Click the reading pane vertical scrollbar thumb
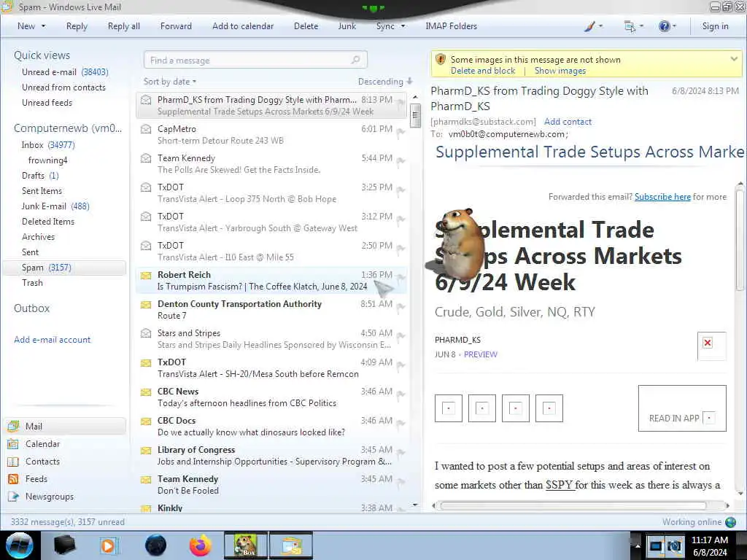Viewport: 747px width, 560px height. pyautogui.click(x=740, y=239)
